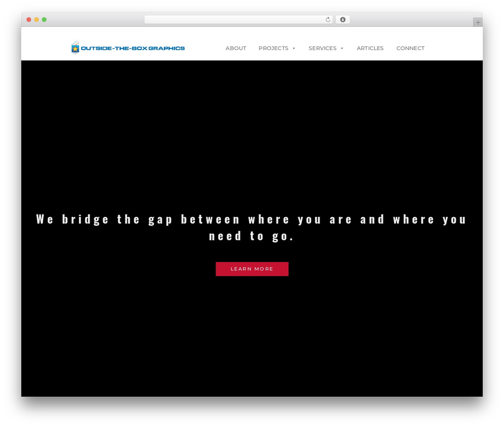The height and width of the screenshot is (427, 504).
Task: Open the Connect page
Action: pos(410,48)
